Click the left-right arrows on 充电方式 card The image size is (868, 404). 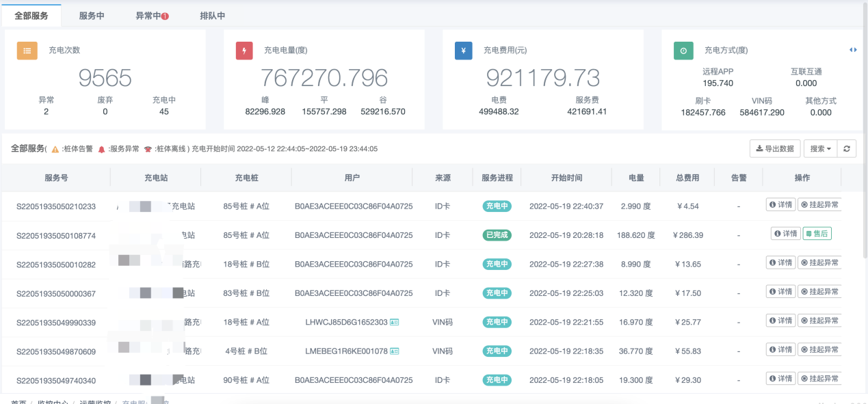pyautogui.click(x=853, y=50)
